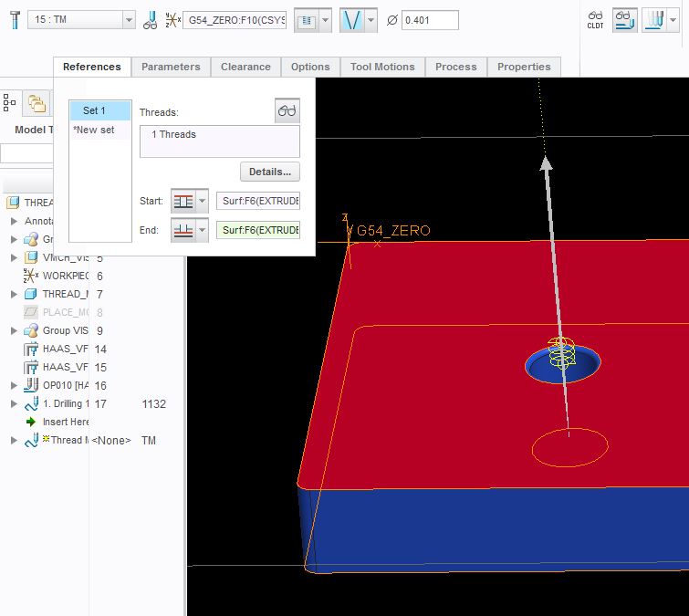689x616 pixels.
Task: Click the thread type toolbar icon button
Action: click(x=307, y=20)
